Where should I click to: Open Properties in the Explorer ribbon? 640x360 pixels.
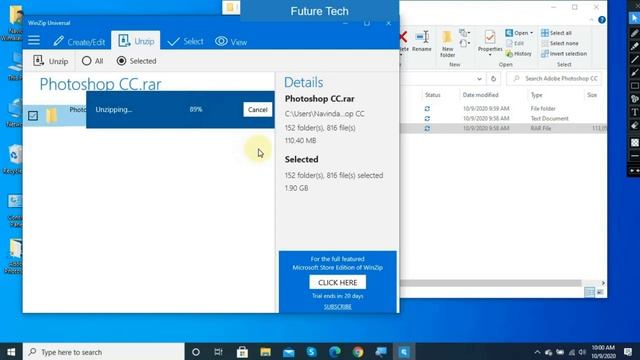[x=490, y=42]
